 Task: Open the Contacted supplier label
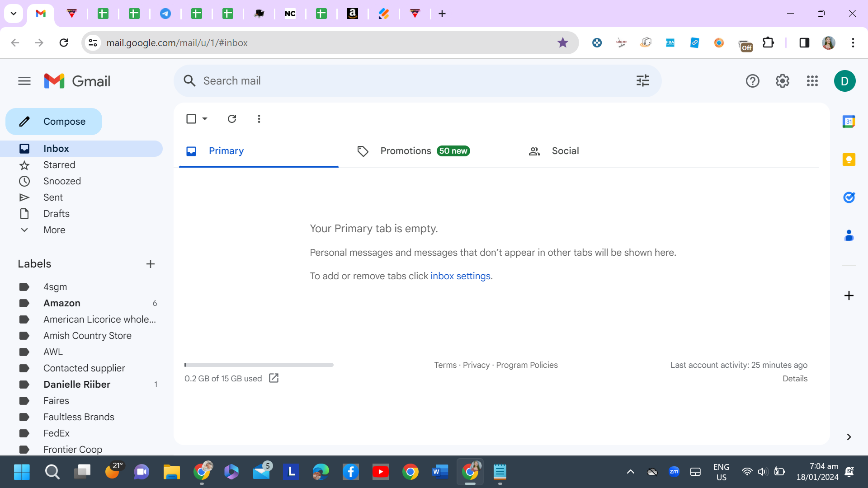pos(81,368)
